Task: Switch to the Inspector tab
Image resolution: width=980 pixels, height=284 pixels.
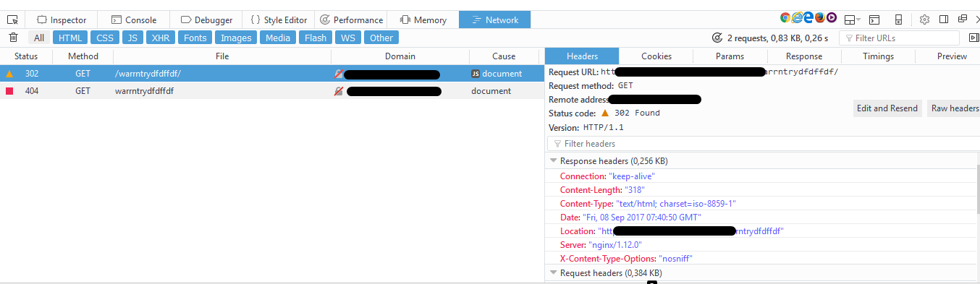Action: (x=62, y=20)
